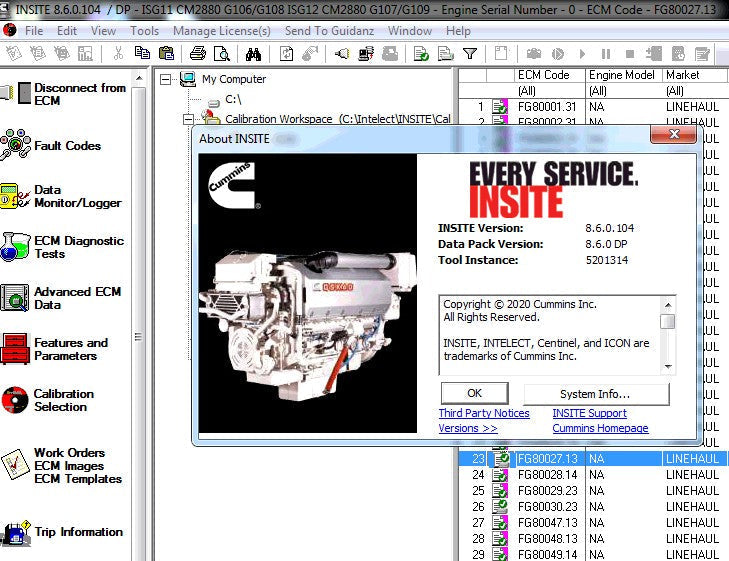Click the calibration icon in row FG80030.23
The height and width of the screenshot is (561, 729).
point(501,507)
